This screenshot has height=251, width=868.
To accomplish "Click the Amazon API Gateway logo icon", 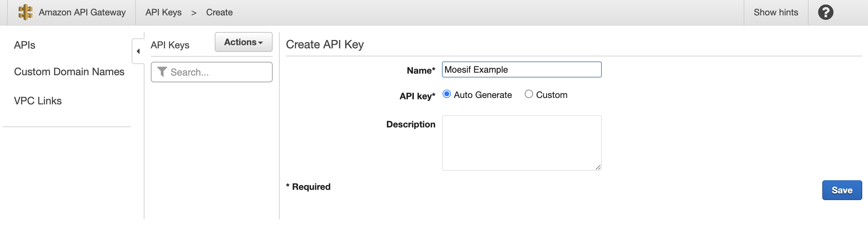I will pos(25,12).
